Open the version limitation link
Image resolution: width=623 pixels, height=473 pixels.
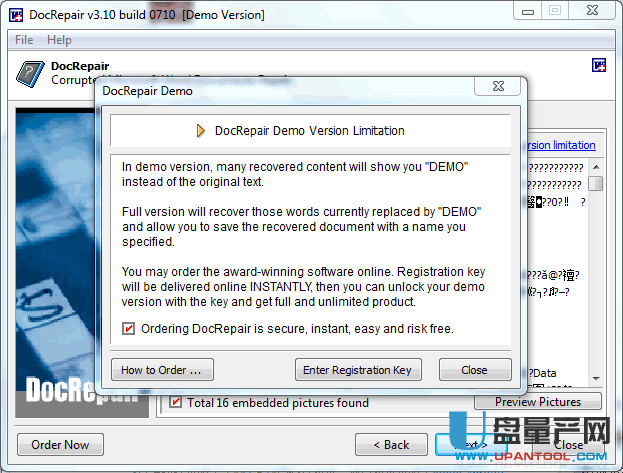click(x=561, y=145)
